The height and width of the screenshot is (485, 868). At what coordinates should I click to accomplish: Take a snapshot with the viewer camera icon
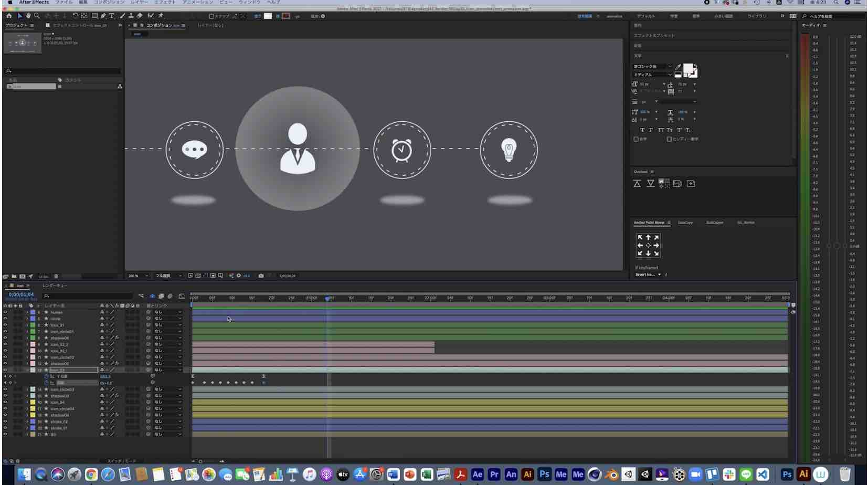point(261,276)
